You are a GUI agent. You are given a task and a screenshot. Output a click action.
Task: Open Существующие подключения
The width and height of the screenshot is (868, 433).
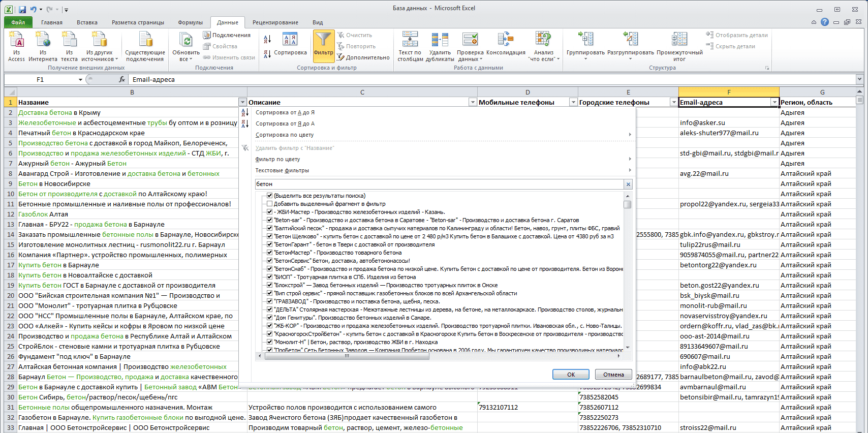145,46
